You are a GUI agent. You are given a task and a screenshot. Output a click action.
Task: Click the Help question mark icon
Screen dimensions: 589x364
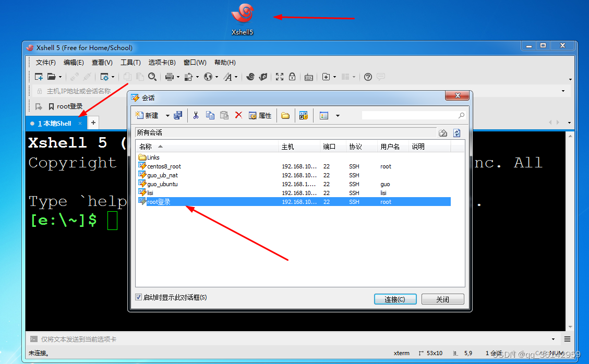368,77
